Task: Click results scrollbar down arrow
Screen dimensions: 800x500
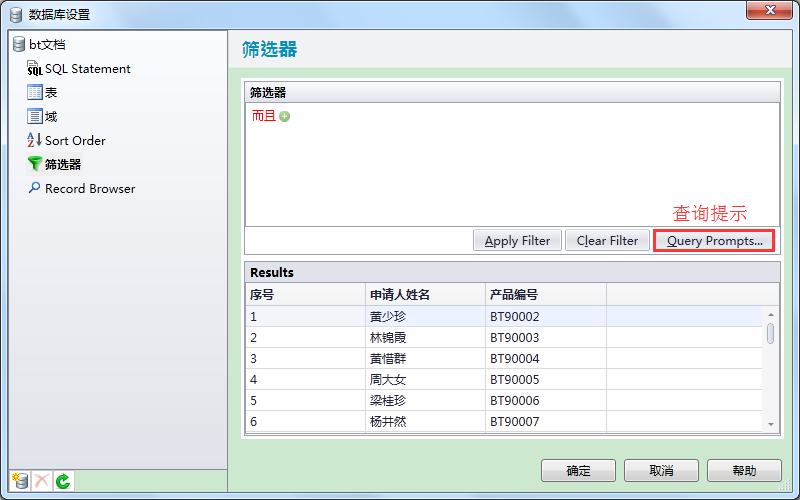Action: [771, 424]
